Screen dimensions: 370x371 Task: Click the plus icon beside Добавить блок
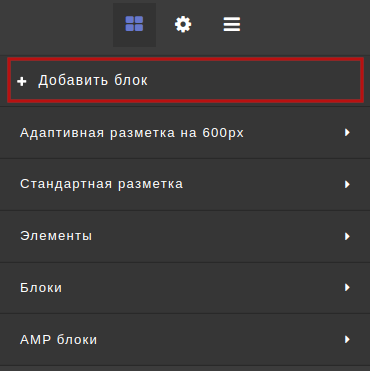pyautogui.click(x=22, y=81)
